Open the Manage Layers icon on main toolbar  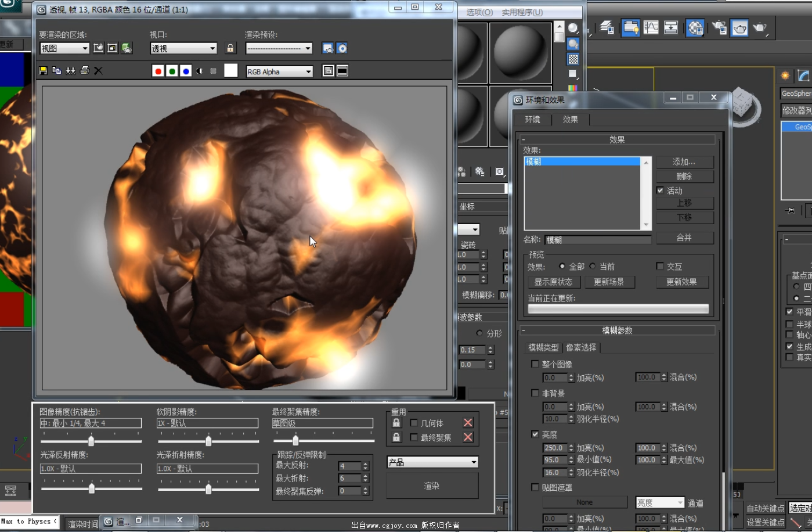(607, 27)
